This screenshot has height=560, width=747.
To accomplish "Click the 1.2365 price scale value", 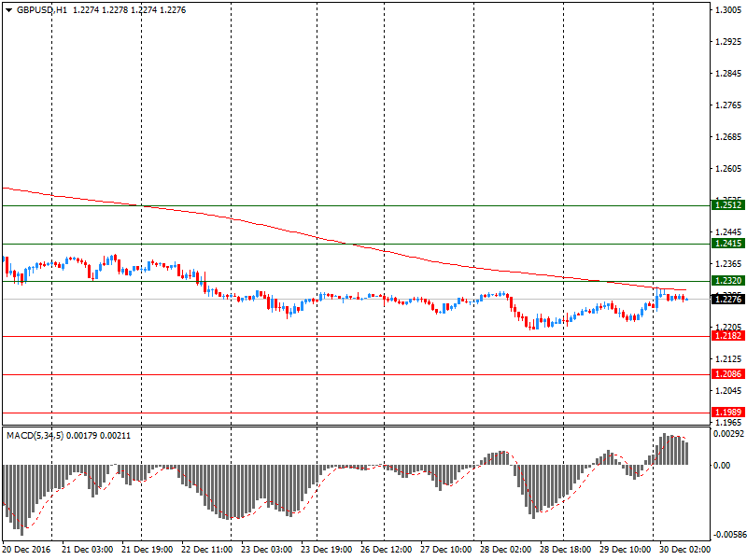I will [x=728, y=264].
